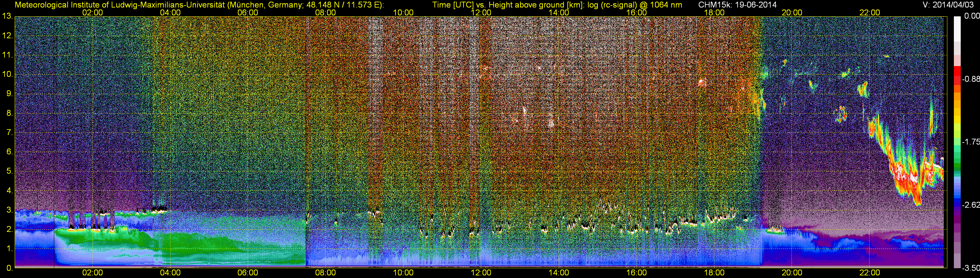Click the 12:00 label on the top time axis
Screen dimensions: 980x278
click(x=481, y=12)
